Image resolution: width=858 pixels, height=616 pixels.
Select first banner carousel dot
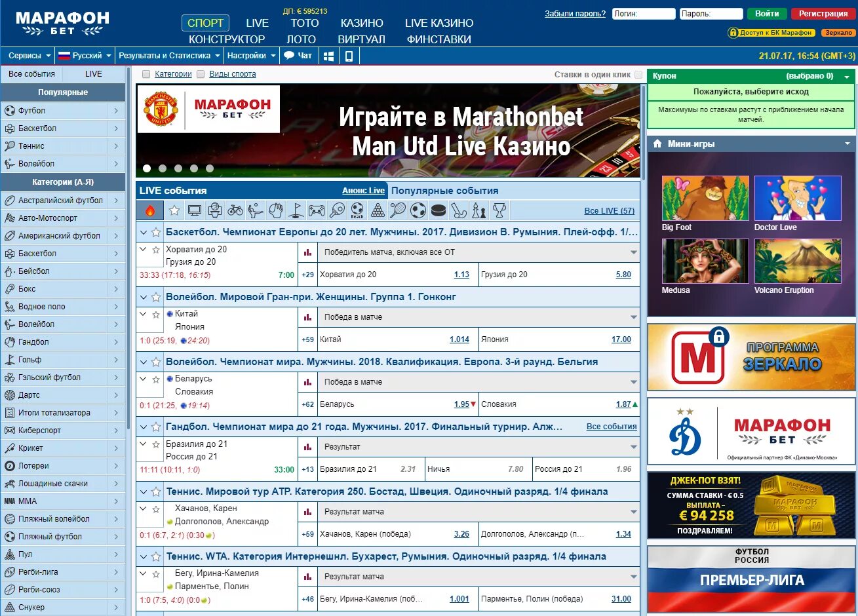tap(147, 168)
